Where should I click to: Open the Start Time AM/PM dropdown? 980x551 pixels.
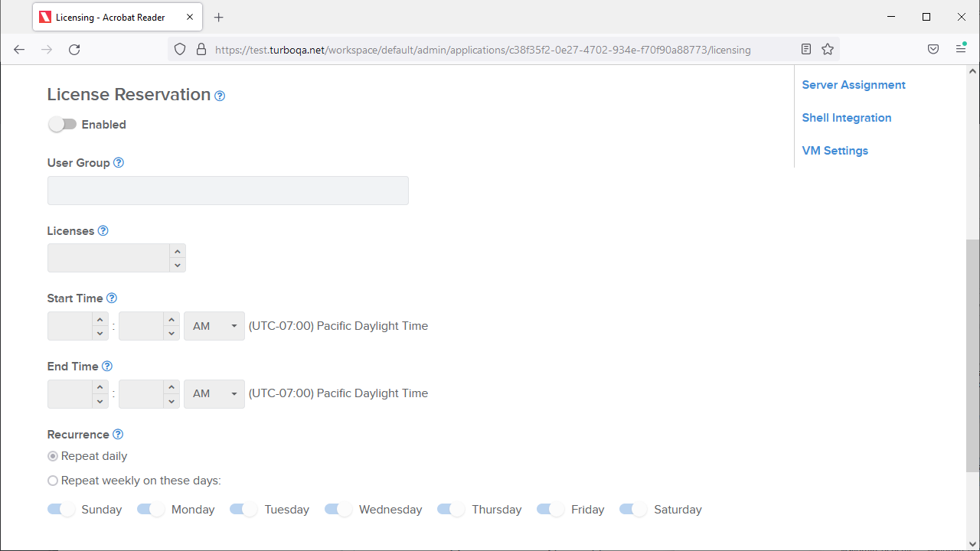point(214,326)
